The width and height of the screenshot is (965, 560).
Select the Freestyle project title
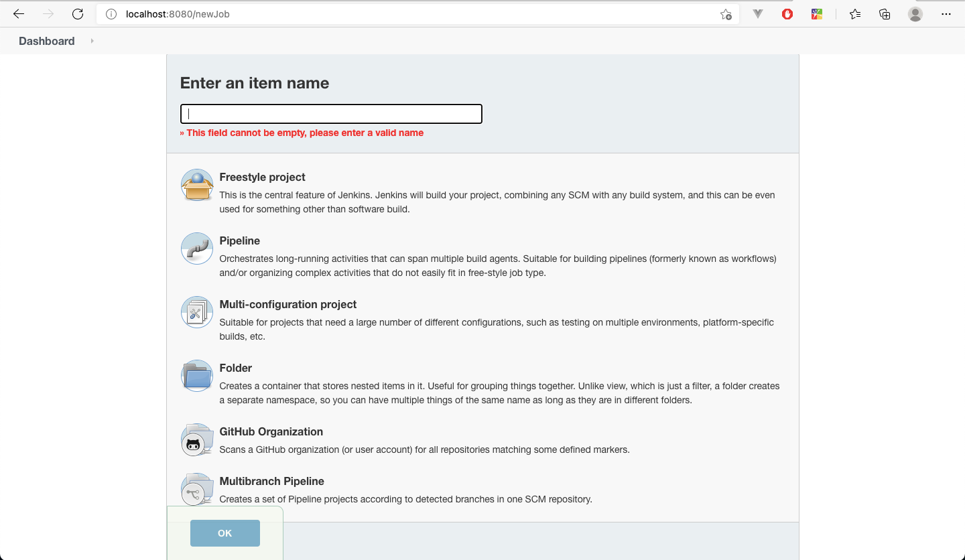coord(262,177)
